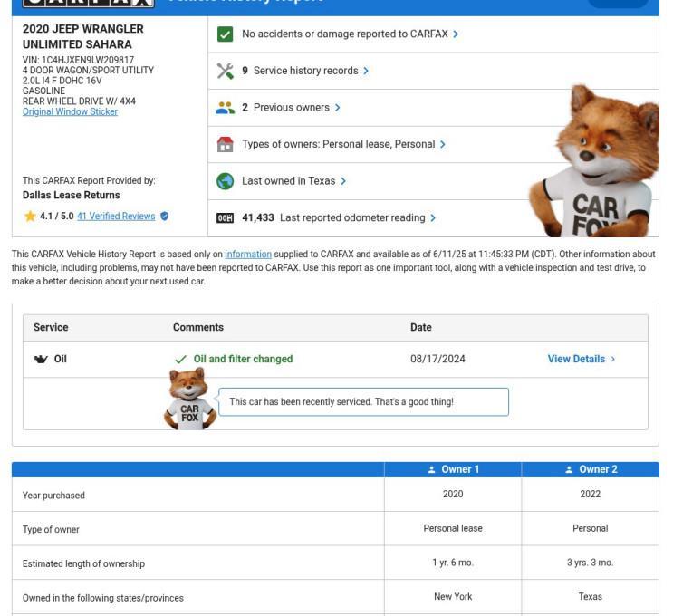Viewport: 673px width, 616px height.
Task: Expand the no accidents reported chevron
Action: tap(456, 34)
